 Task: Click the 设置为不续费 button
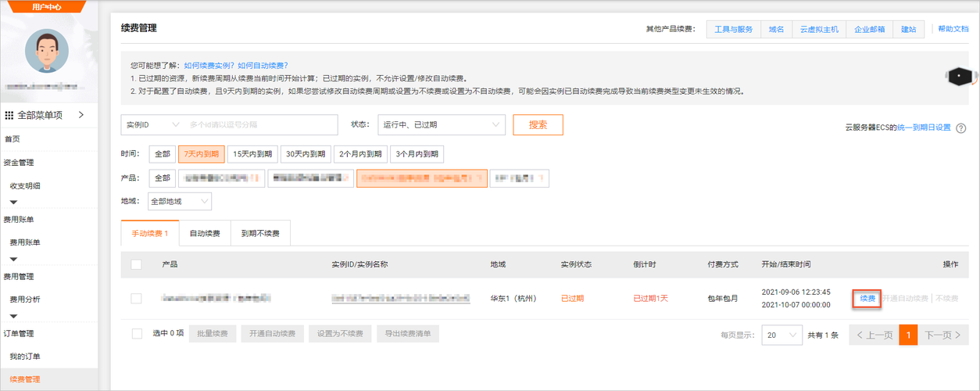pos(340,334)
